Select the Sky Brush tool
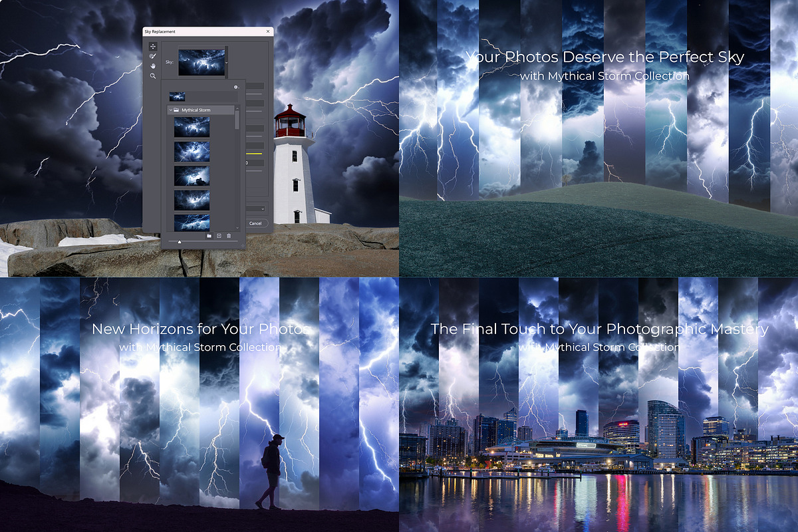 click(153, 56)
